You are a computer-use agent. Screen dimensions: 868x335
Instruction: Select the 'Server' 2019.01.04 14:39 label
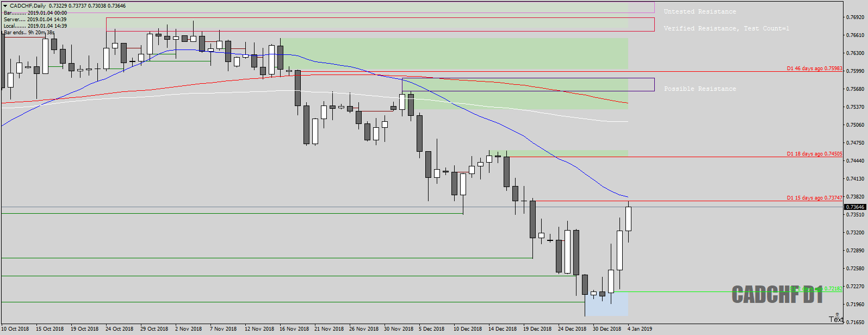click(x=35, y=19)
